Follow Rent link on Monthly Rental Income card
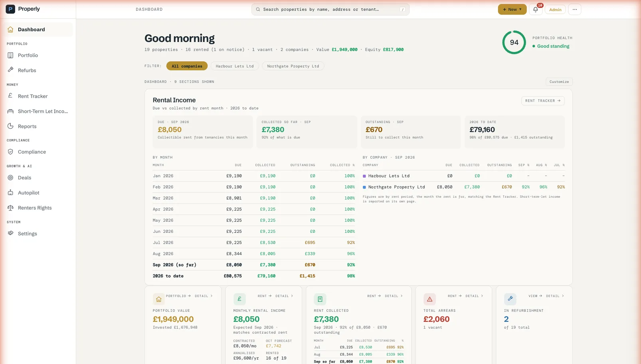The width and height of the screenshot is (641, 364). pos(265,296)
